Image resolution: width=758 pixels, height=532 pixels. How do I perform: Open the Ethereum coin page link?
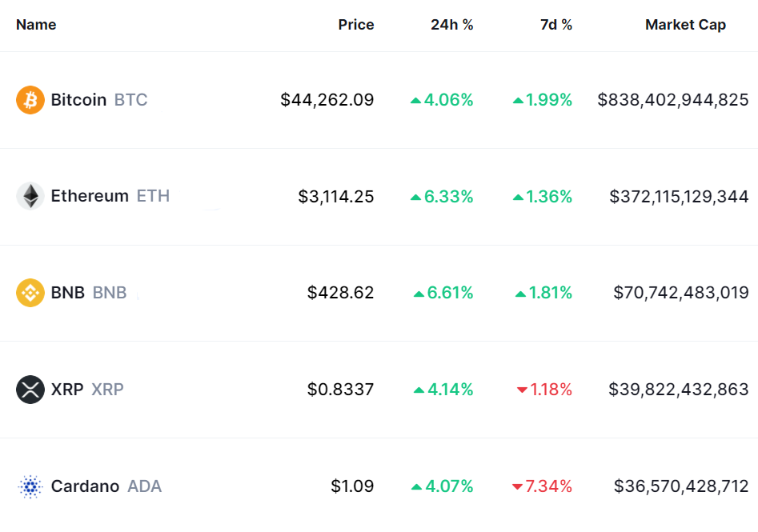coord(90,196)
